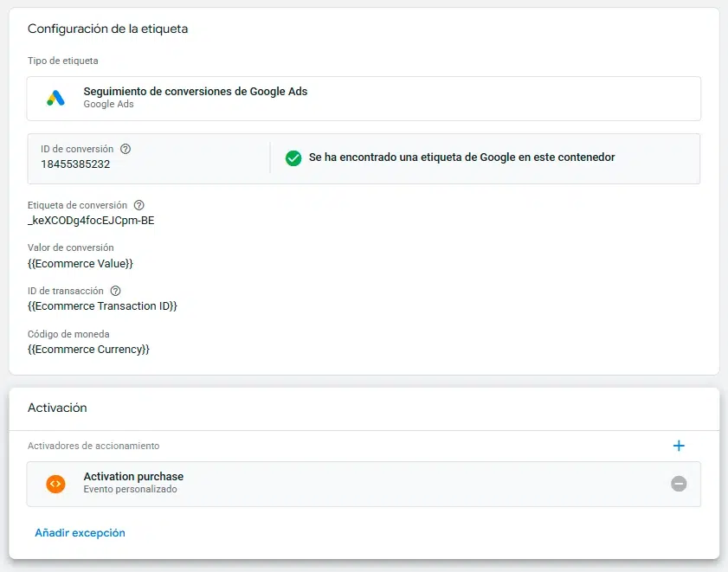Click the Configuración de la etiqueta heading
Viewport: 728px width, 572px height.
click(x=107, y=29)
